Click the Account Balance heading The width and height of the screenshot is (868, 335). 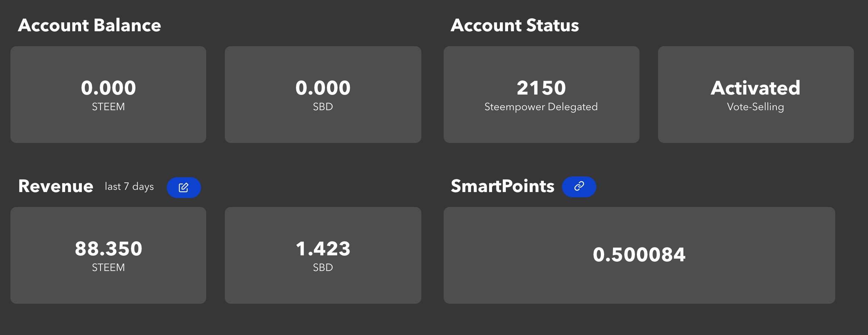pyautogui.click(x=89, y=25)
